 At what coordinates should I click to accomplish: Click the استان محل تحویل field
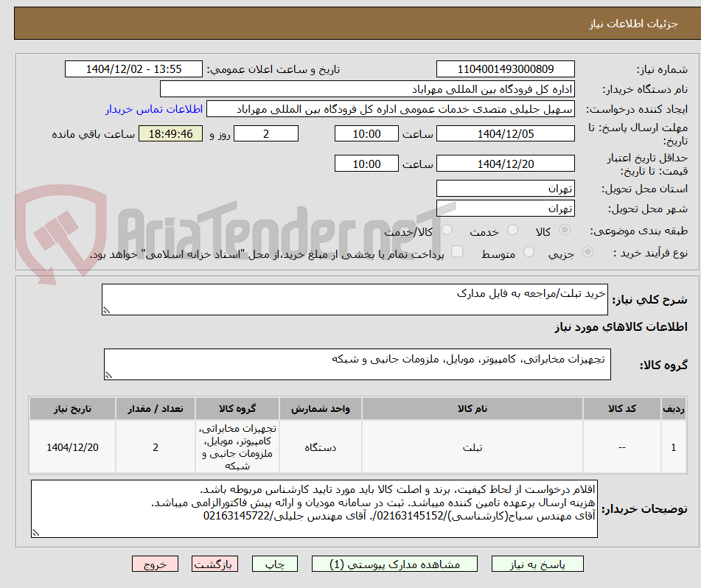pos(505,189)
